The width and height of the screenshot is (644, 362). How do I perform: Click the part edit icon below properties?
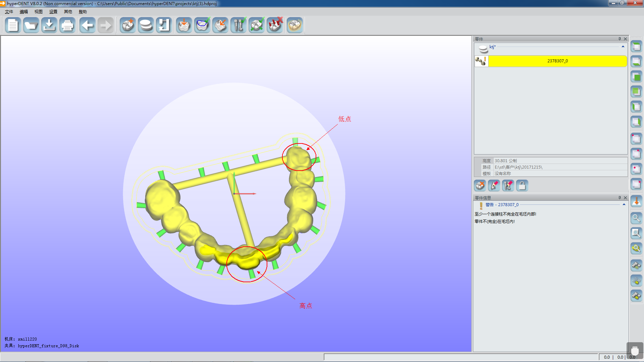tap(480, 185)
